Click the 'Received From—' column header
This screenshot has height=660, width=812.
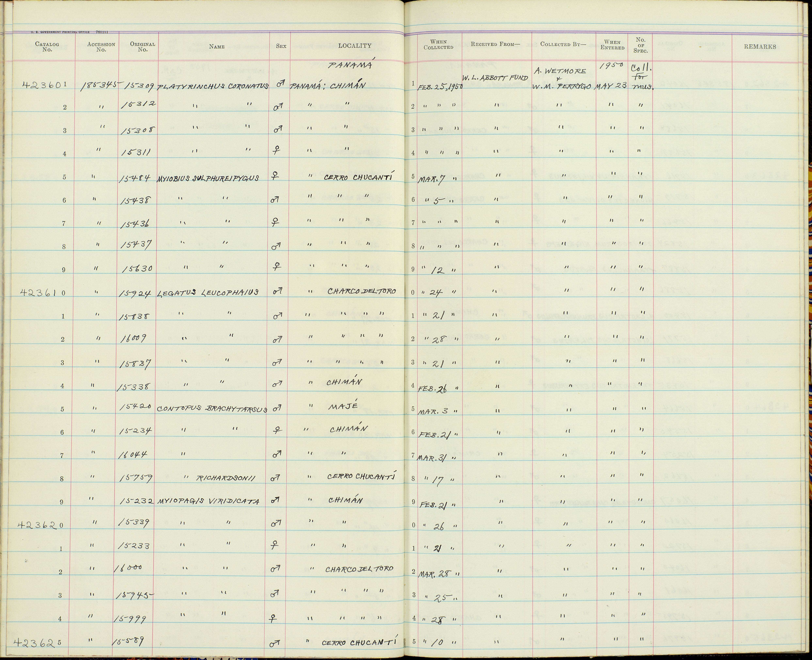[495, 44]
